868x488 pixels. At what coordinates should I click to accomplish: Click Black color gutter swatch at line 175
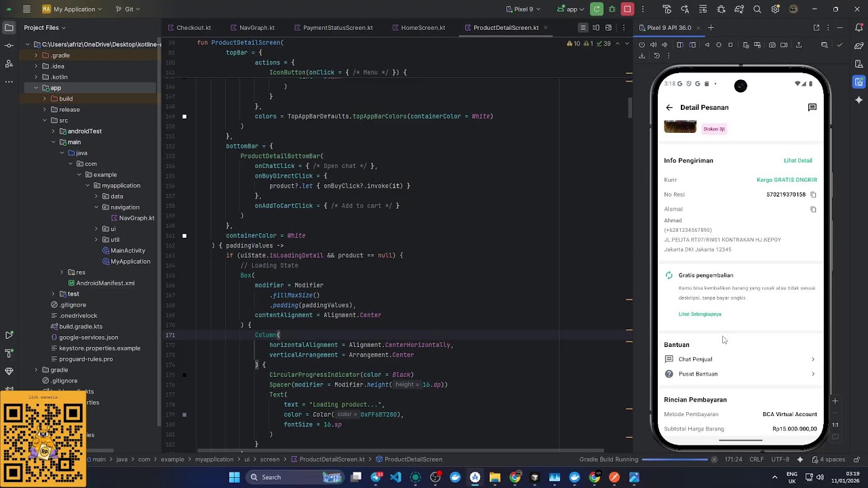(x=184, y=375)
